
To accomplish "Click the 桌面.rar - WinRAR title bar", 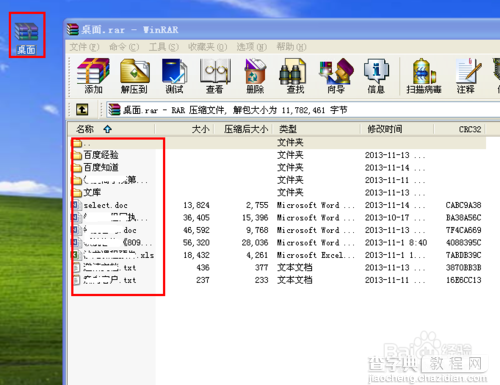I will 283,29.
